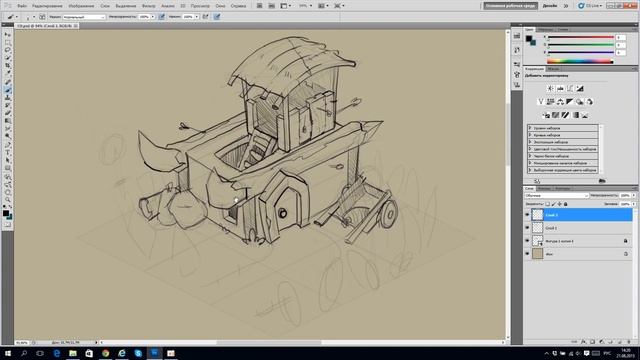Viewport: 640px width, 360px height.
Task: Launch Adobe Bridge from the top bar
Action: click(260, 6)
